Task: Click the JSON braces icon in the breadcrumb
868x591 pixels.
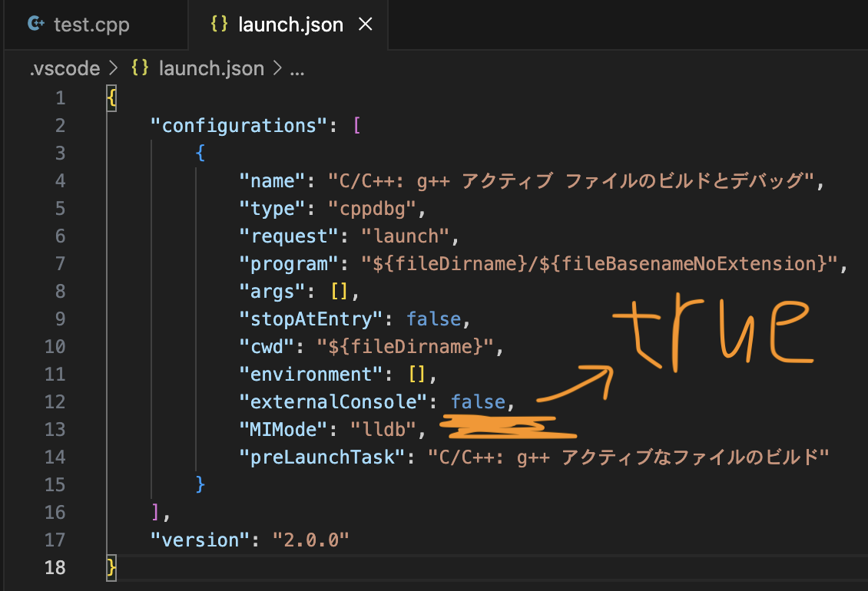Action: [139, 68]
